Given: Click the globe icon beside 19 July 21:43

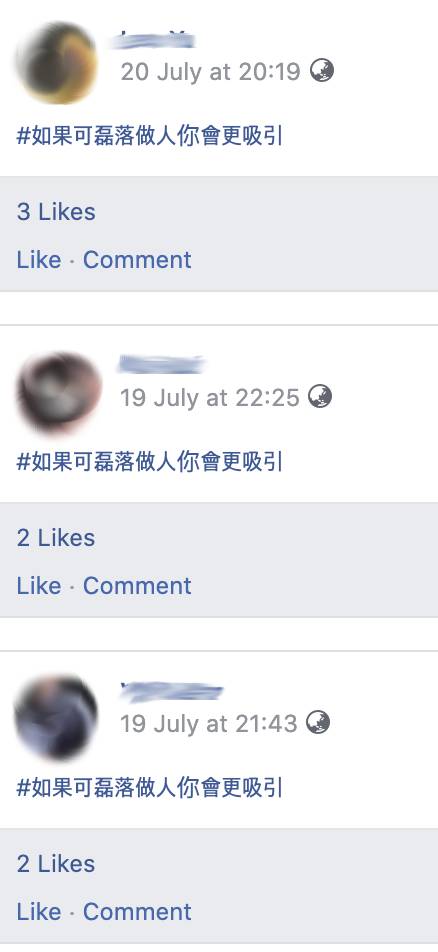Looking at the screenshot, I should point(318,722).
